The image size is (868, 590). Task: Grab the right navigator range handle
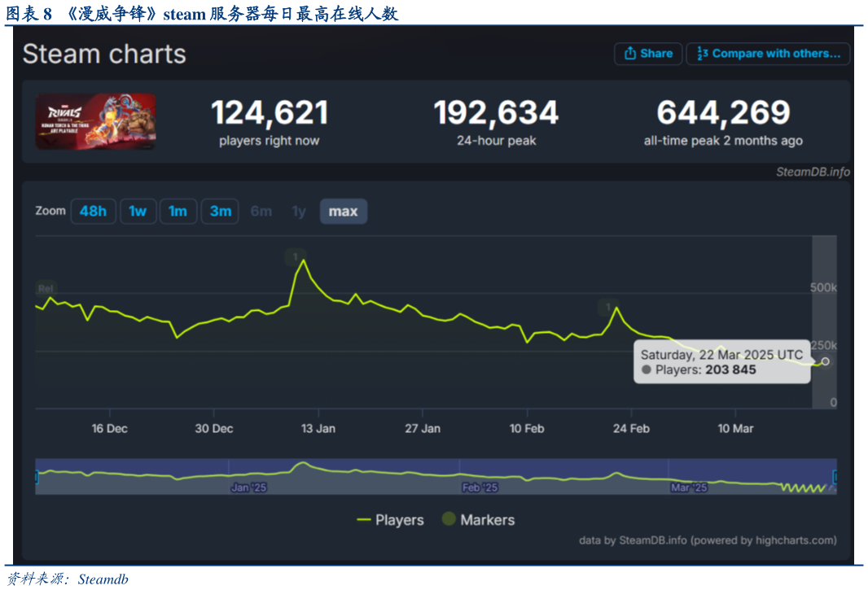pos(835,477)
